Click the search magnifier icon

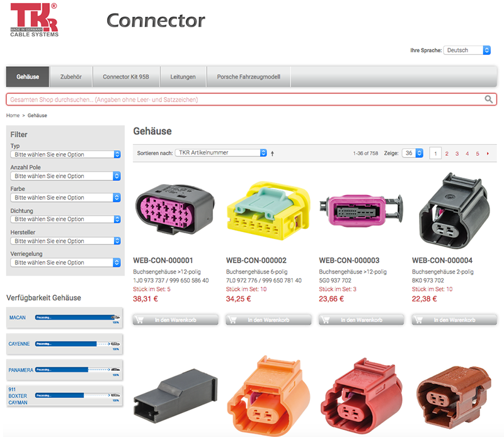coord(489,100)
